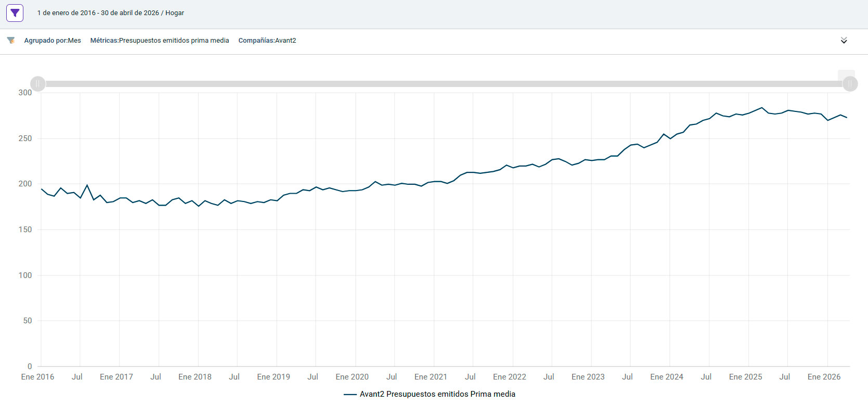The width and height of the screenshot is (868, 404).
Task: Click the left range slider handle
Action: [38, 84]
